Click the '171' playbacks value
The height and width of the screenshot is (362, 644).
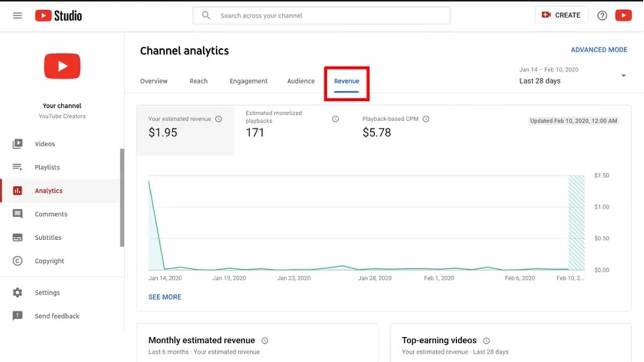[x=255, y=132]
